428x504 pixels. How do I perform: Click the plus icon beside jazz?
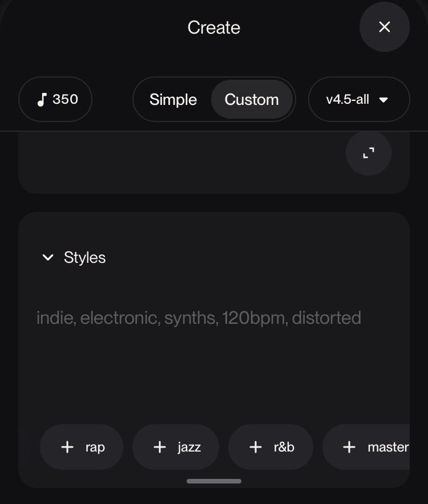point(160,447)
